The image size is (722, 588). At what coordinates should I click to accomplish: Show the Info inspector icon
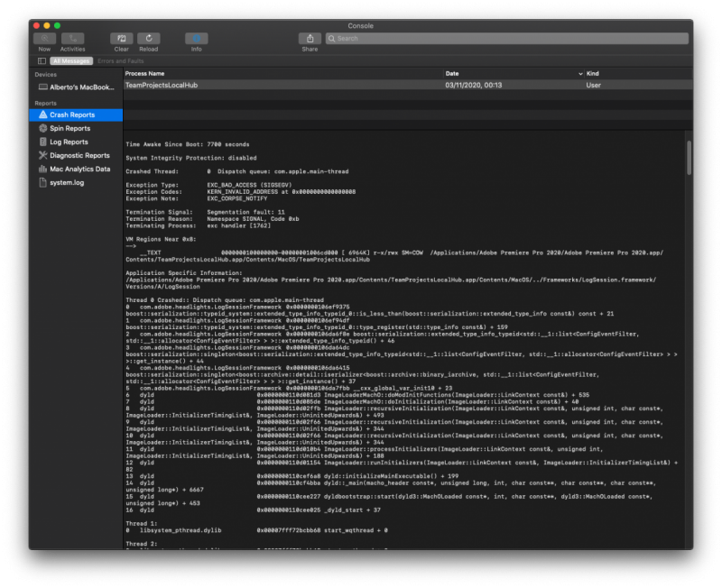tap(196, 39)
